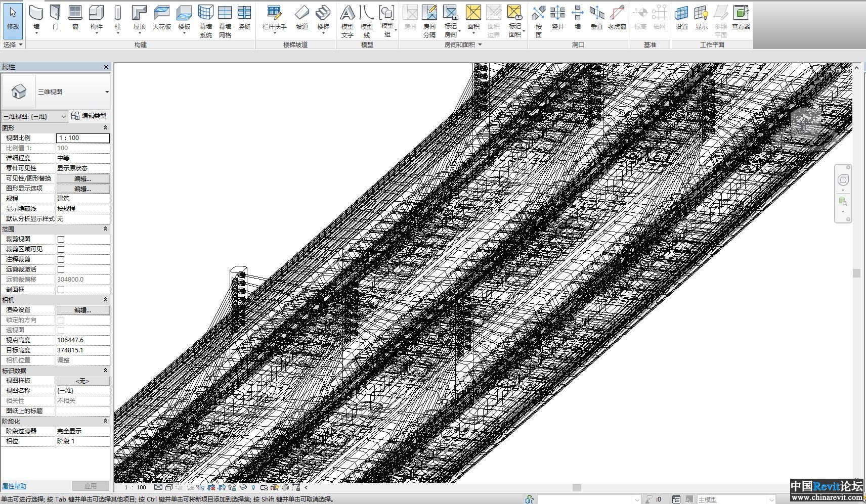This screenshot has height=504, width=866.
Task: Collapse the 阶段化 properties section
Action: point(105,421)
